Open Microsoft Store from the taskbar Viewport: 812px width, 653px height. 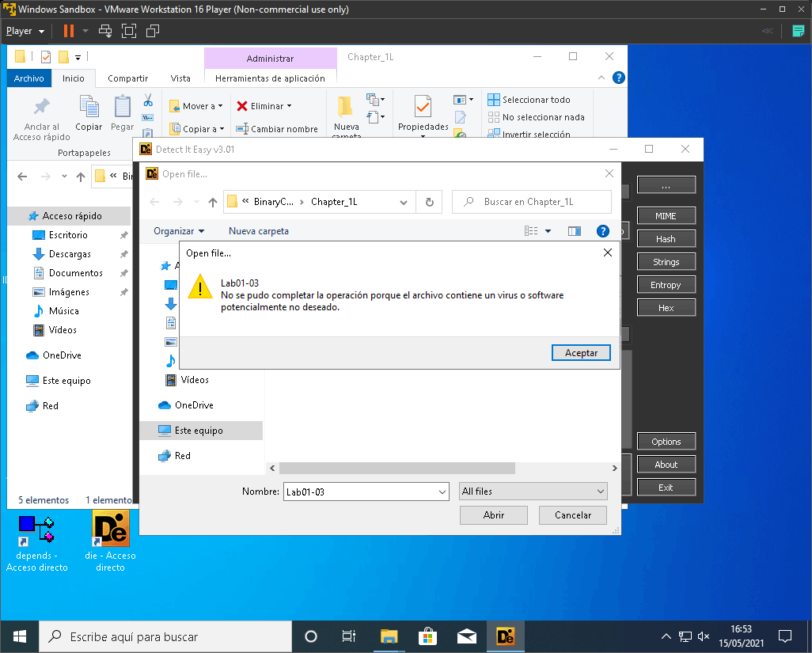[x=427, y=636]
